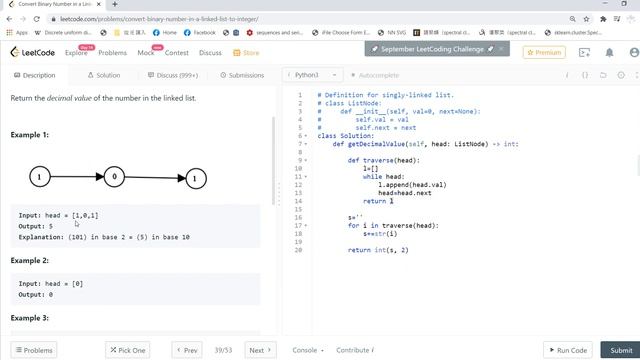Click the editor info icon
Screen dimensions: 640x360
pyautogui.click(x=567, y=75)
